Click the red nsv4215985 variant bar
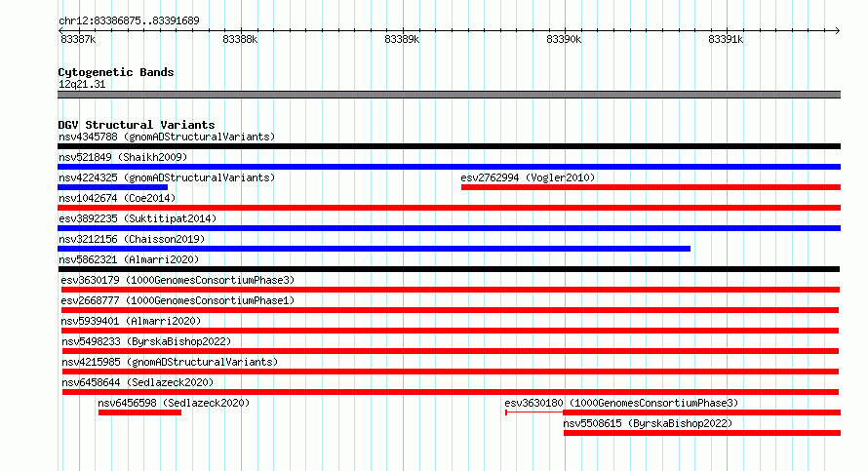The width and height of the screenshot is (868, 471). click(451, 372)
